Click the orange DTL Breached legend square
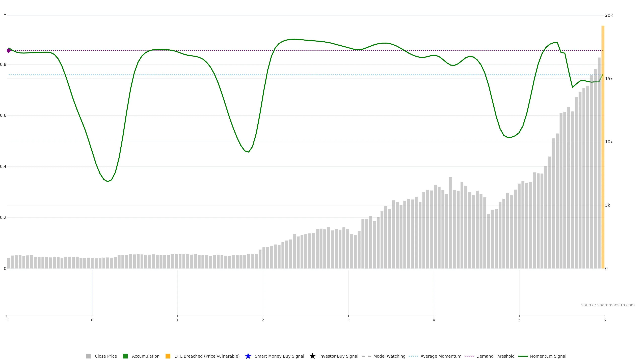 (168, 356)
